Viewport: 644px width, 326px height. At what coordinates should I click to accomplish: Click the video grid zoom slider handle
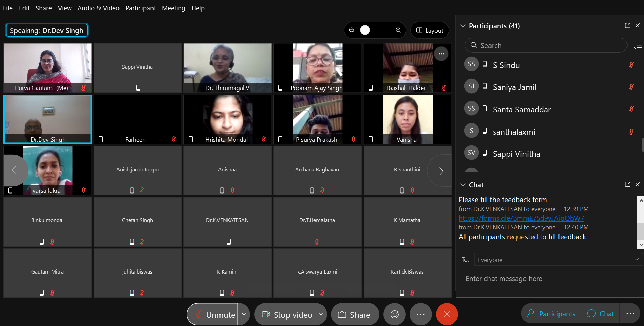(365, 30)
